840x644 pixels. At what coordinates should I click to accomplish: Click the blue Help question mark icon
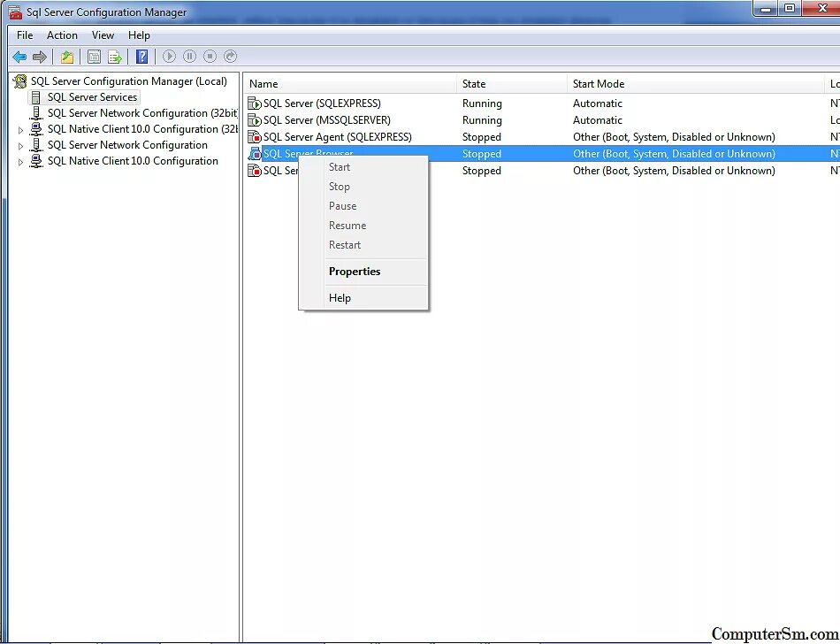(142, 57)
